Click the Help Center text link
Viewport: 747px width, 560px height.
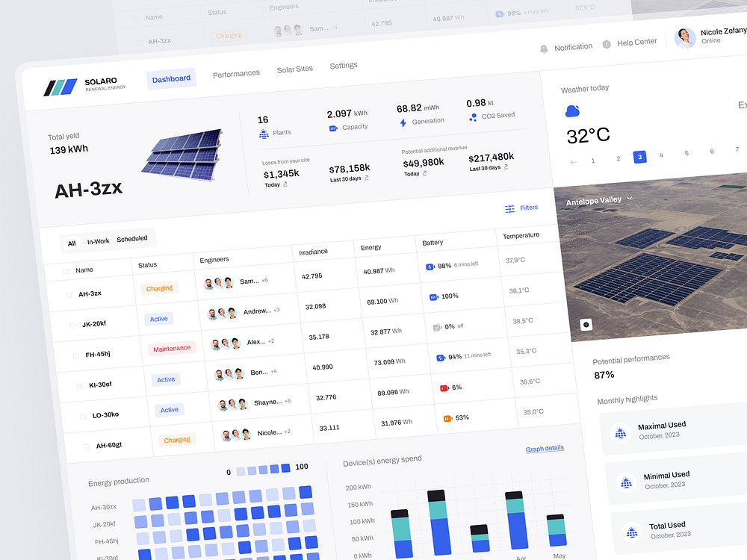(x=636, y=43)
